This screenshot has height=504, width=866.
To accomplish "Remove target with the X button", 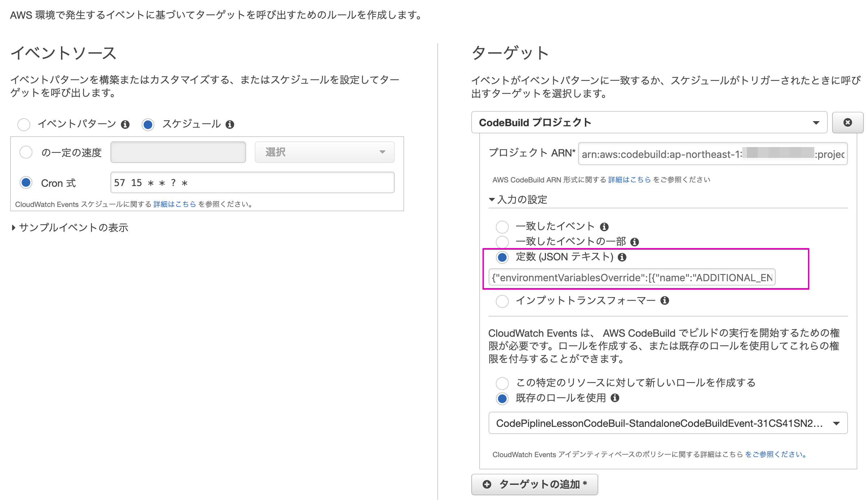I will click(x=848, y=123).
